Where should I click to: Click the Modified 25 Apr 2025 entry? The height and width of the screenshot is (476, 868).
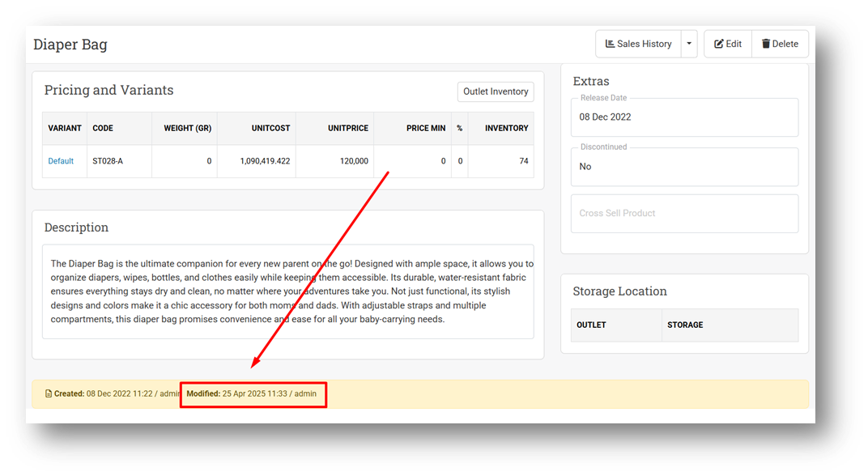[251, 393]
